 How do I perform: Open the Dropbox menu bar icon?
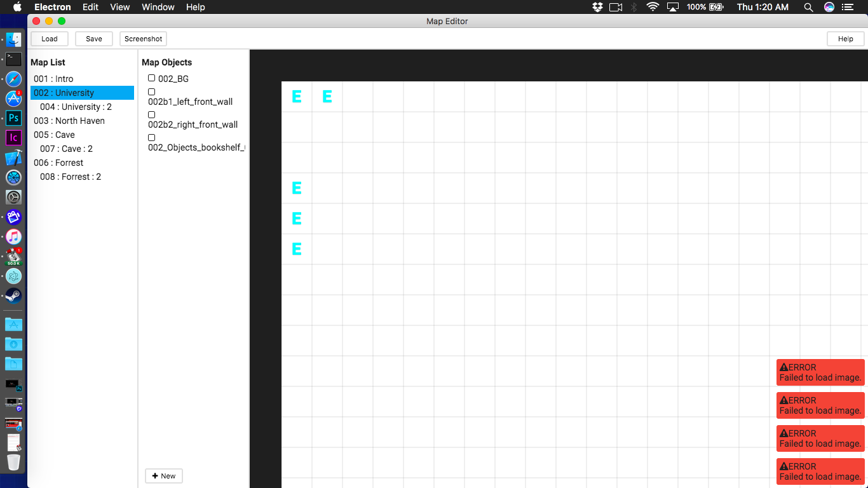click(x=597, y=7)
